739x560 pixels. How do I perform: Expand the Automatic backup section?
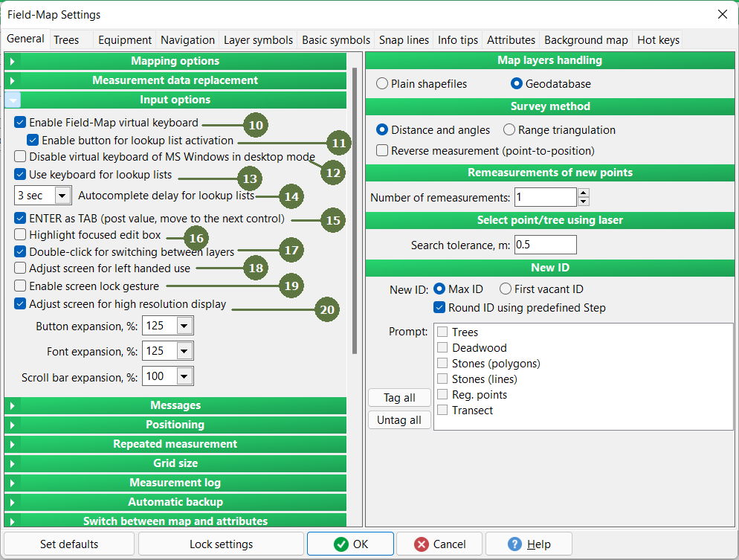click(13, 502)
